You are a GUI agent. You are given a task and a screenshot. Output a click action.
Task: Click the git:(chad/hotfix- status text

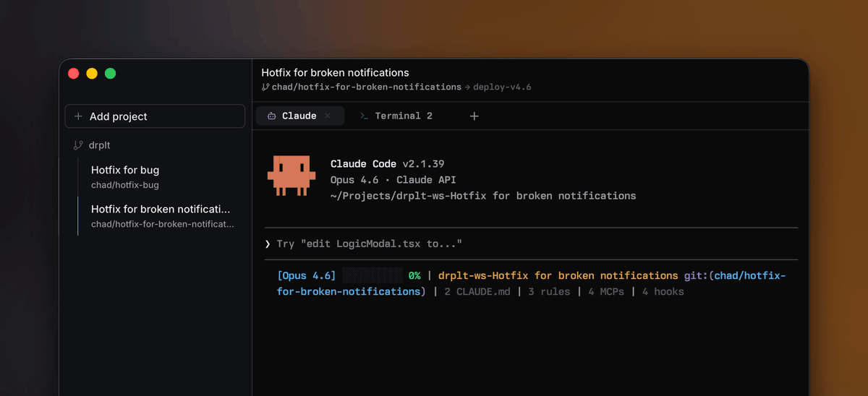[735, 275]
